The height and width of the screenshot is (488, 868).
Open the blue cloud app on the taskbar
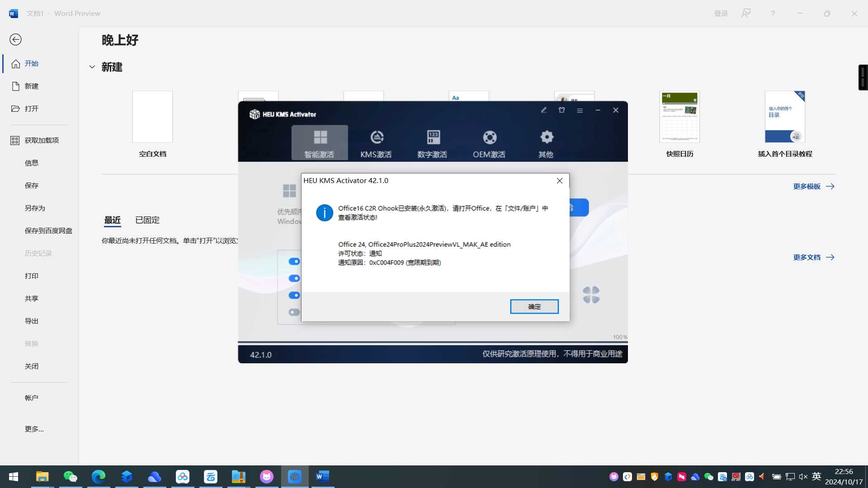[x=155, y=477]
